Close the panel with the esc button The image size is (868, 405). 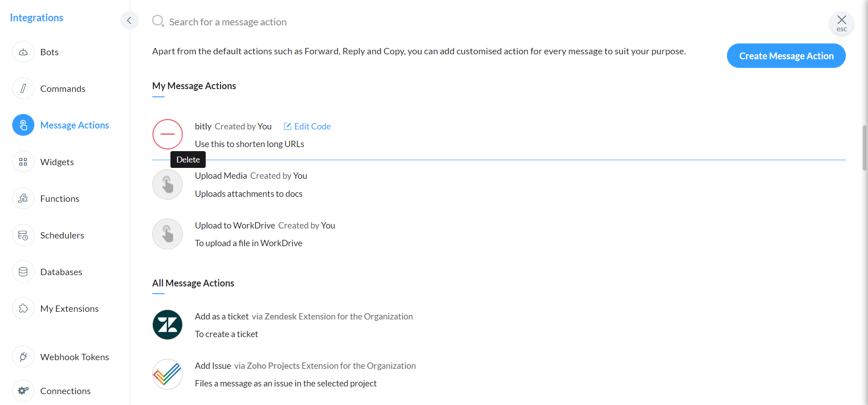pos(841,23)
